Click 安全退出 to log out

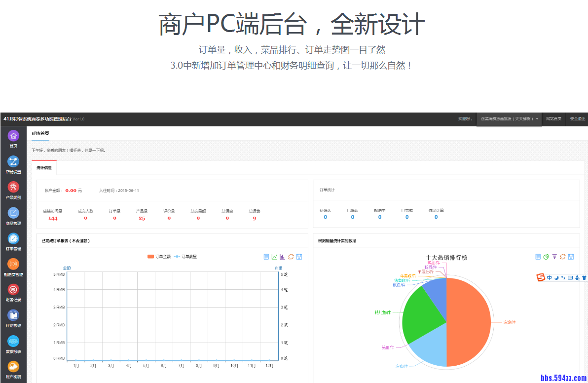coord(578,119)
